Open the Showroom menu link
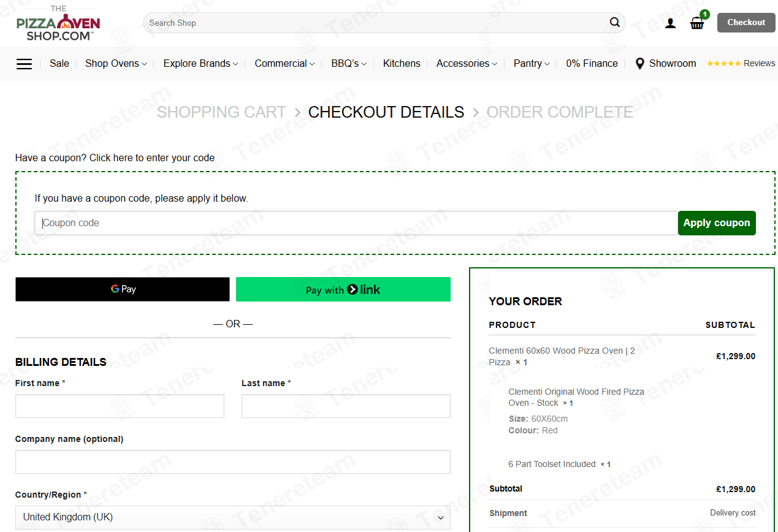Viewport: 778px width, 532px height. [x=673, y=64]
